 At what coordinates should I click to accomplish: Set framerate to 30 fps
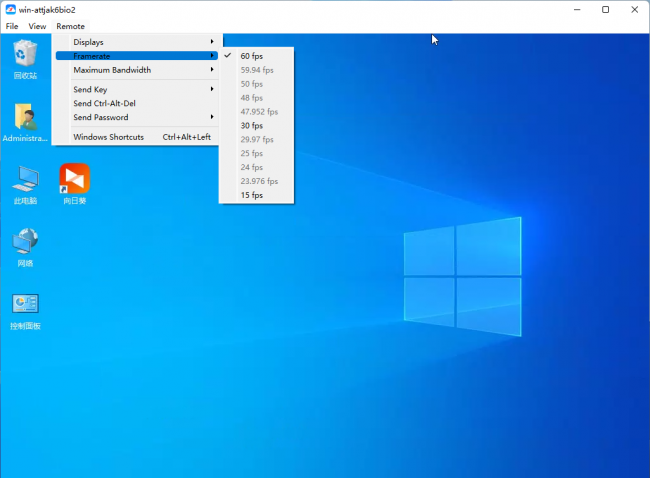[257, 126]
